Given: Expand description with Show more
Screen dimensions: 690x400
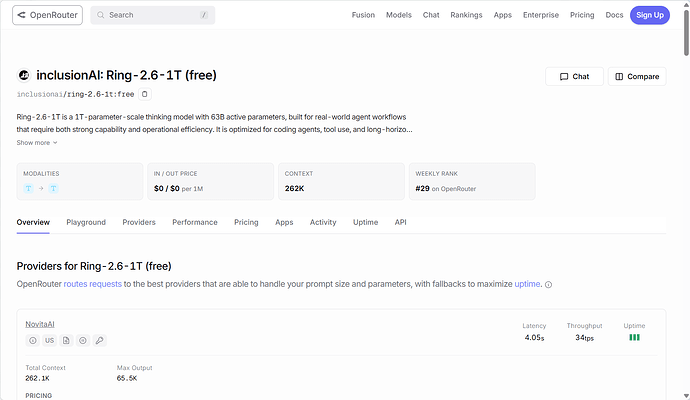Looking at the screenshot, I should point(37,143).
